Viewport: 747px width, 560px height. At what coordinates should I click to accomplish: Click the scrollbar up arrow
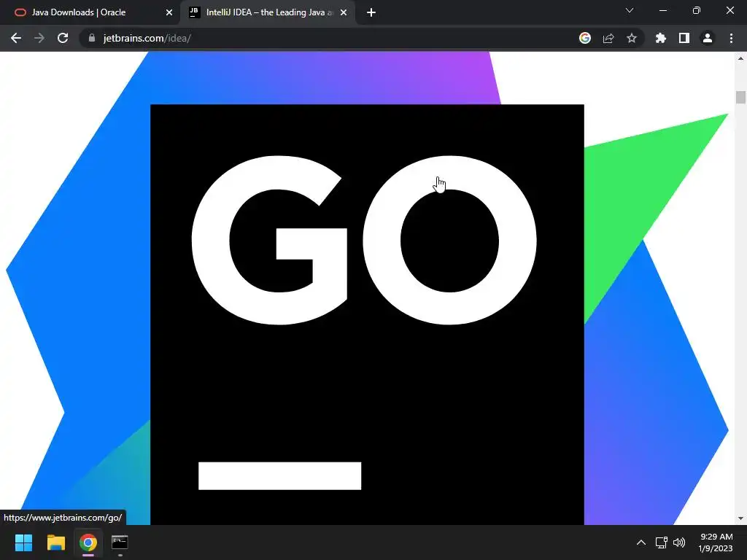(x=740, y=58)
